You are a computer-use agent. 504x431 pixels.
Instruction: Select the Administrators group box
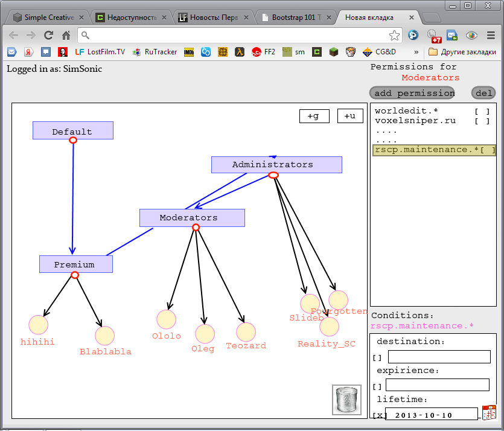pyautogui.click(x=276, y=165)
